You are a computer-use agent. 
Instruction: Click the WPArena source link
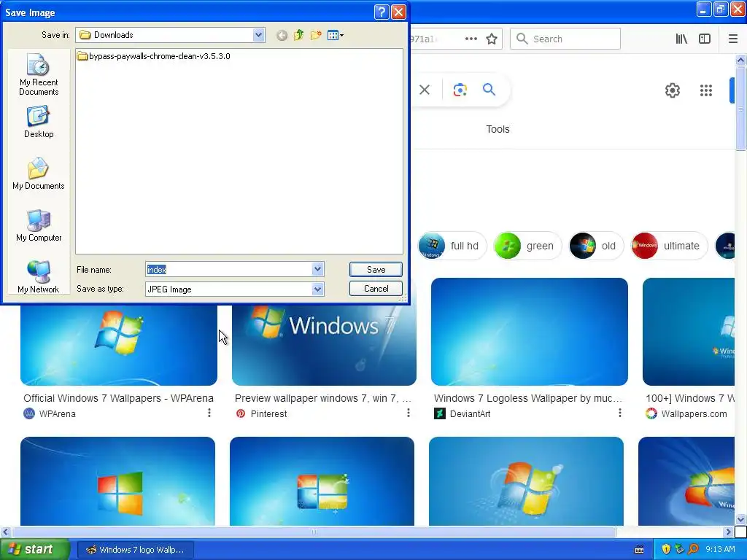50,414
